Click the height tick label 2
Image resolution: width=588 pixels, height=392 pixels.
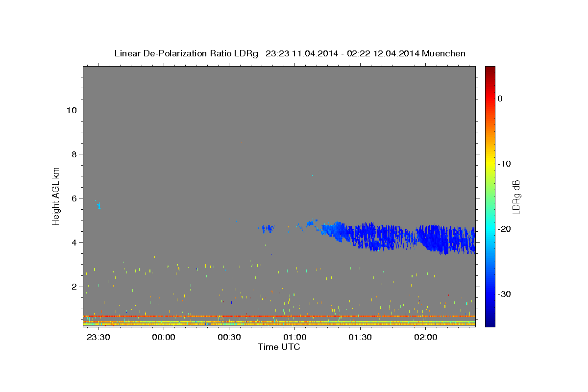pos(74,286)
